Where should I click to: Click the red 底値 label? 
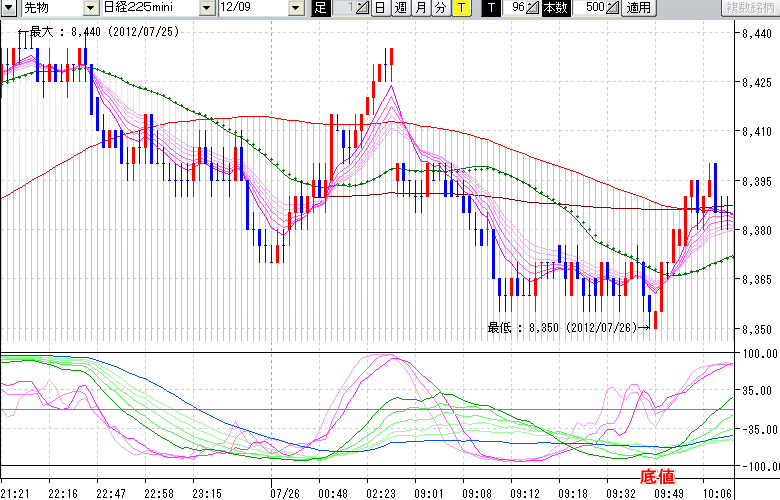657,477
